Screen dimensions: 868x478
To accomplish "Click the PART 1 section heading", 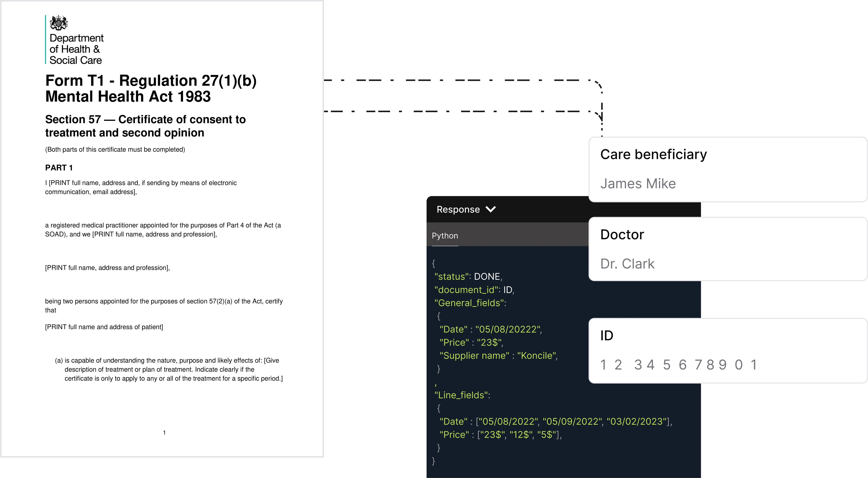I will [59, 168].
